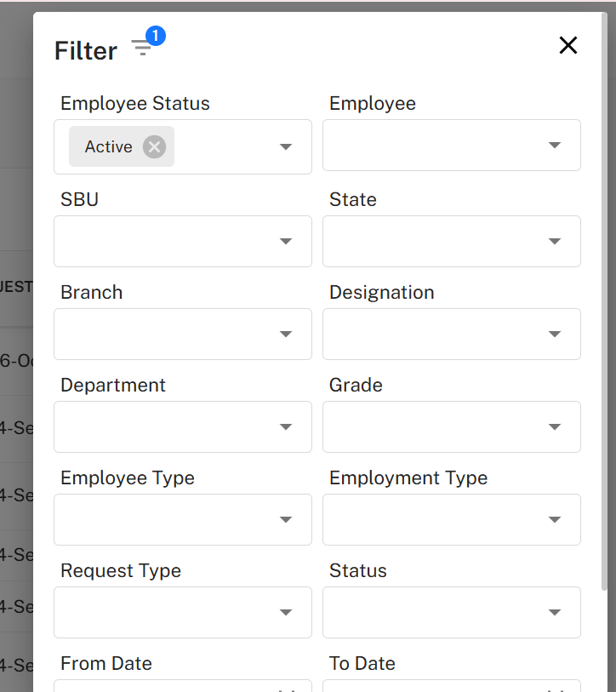Expand the Department dropdown
Viewport: 616px width, 692px height.
point(286,426)
